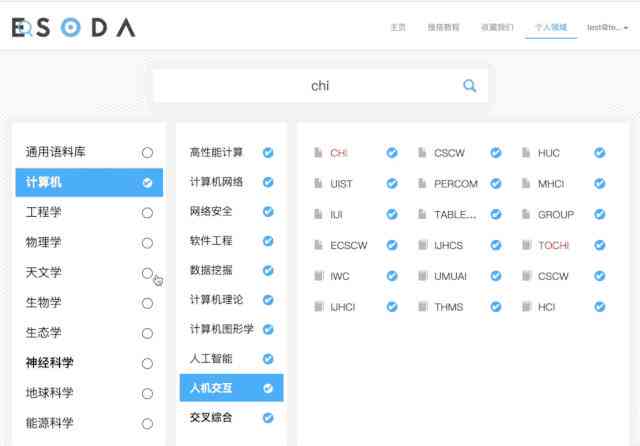Click the document icon beside HUC
640x446 pixels.
(x=526, y=153)
